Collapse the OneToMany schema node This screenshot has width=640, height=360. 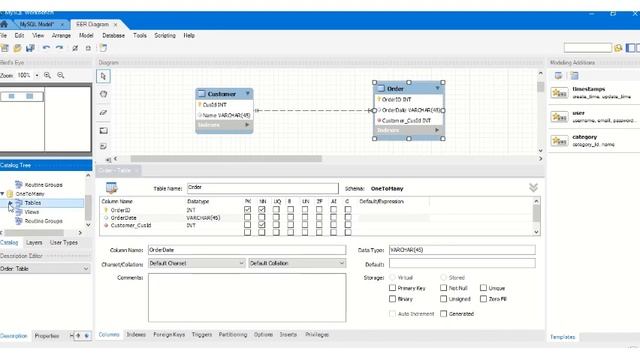click(2, 194)
